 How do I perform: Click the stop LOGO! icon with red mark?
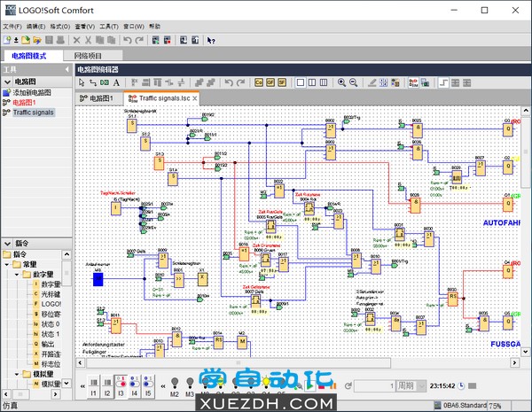(168, 40)
